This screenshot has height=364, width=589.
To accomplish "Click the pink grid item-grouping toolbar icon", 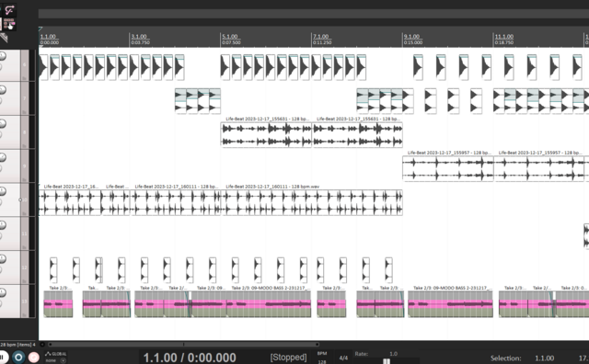I will [9, 24].
